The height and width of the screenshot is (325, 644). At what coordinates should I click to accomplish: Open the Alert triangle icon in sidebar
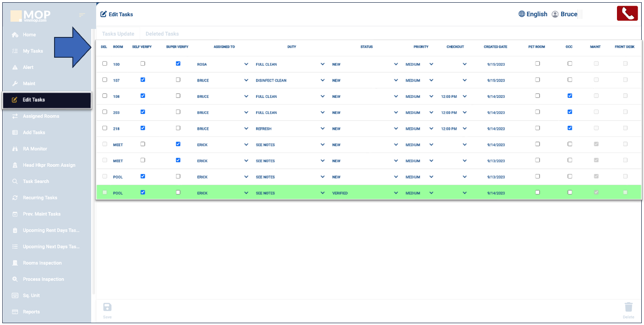pos(15,68)
